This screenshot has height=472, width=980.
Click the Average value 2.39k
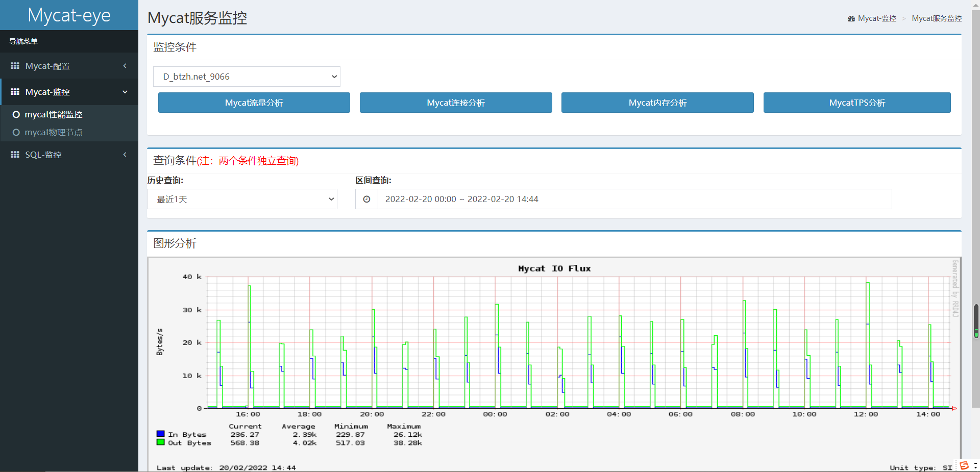point(305,435)
